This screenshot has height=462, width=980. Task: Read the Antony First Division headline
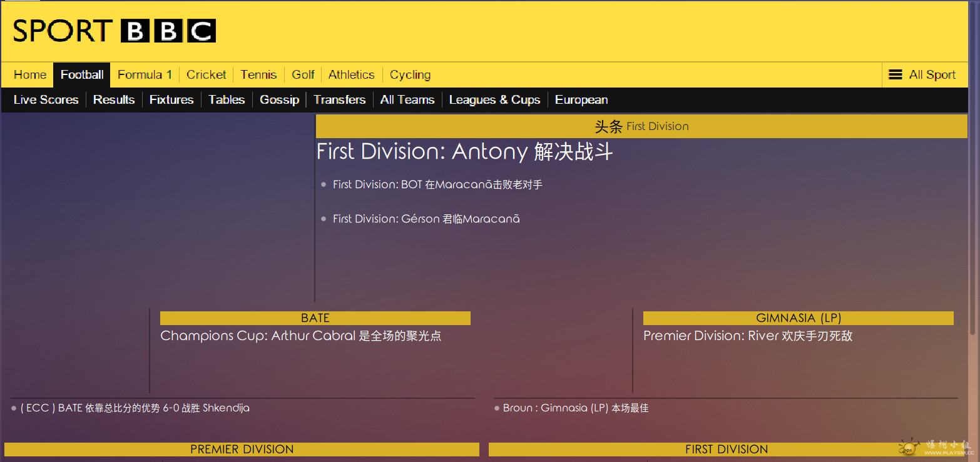coord(464,152)
